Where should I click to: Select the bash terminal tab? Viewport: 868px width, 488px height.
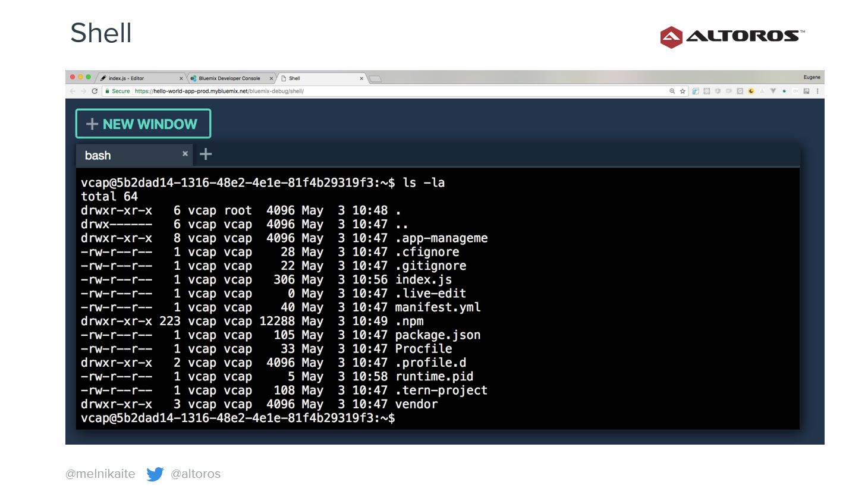(x=134, y=155)
